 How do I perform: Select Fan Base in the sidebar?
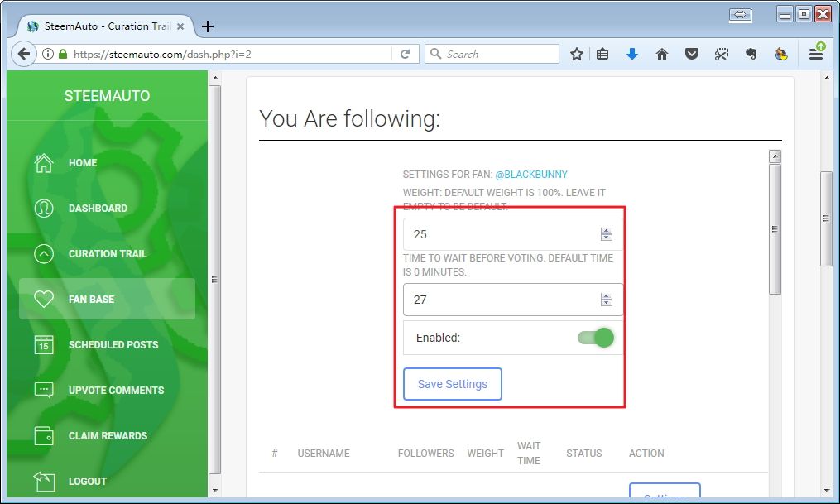click(x=107, y=299)
